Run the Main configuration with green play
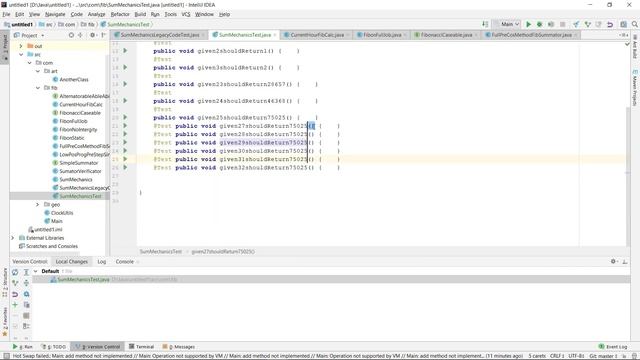The width and height of the screenshot is (640, 360). (528, 24)
